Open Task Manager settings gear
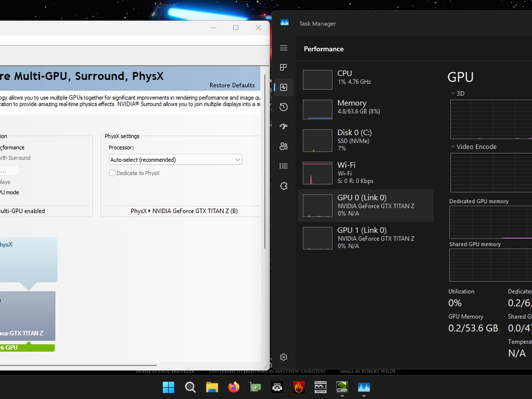This screenshot has width=532, height=399. pyautogui.click(x=283, y=357)
